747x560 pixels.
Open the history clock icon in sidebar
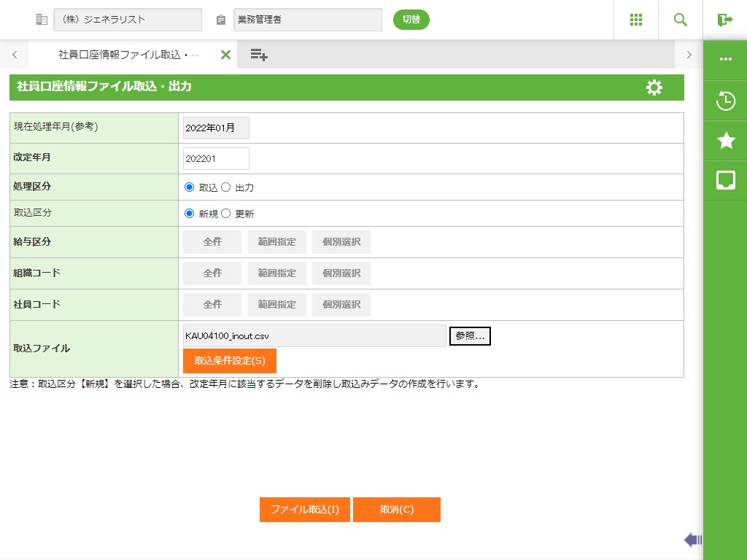coord(725,101)
